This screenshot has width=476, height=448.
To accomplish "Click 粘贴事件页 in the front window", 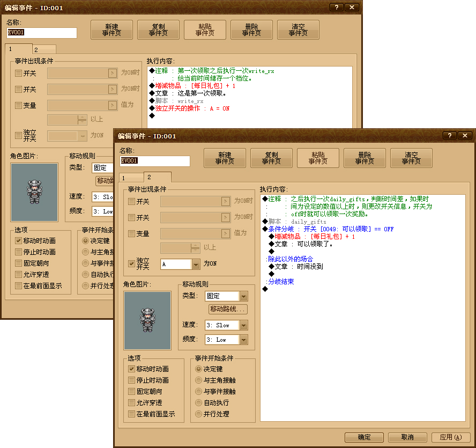I will (x=318, y=158).
